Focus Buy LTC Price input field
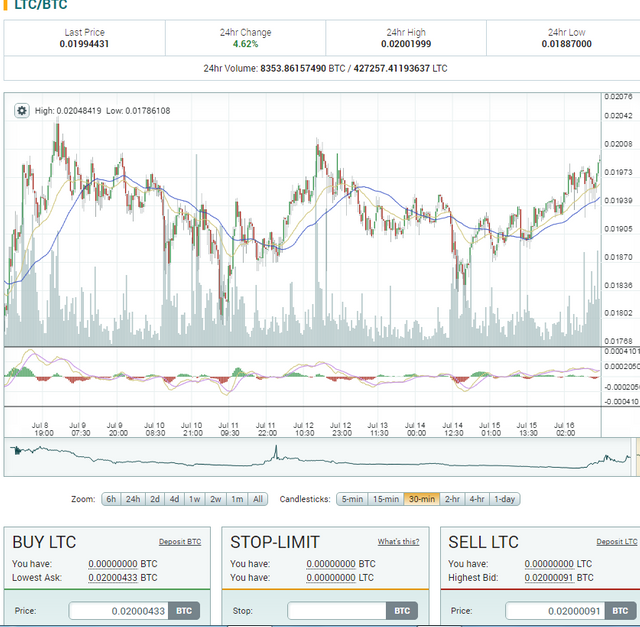This screenshot has width=640, height=627. (x=119, y=611)
